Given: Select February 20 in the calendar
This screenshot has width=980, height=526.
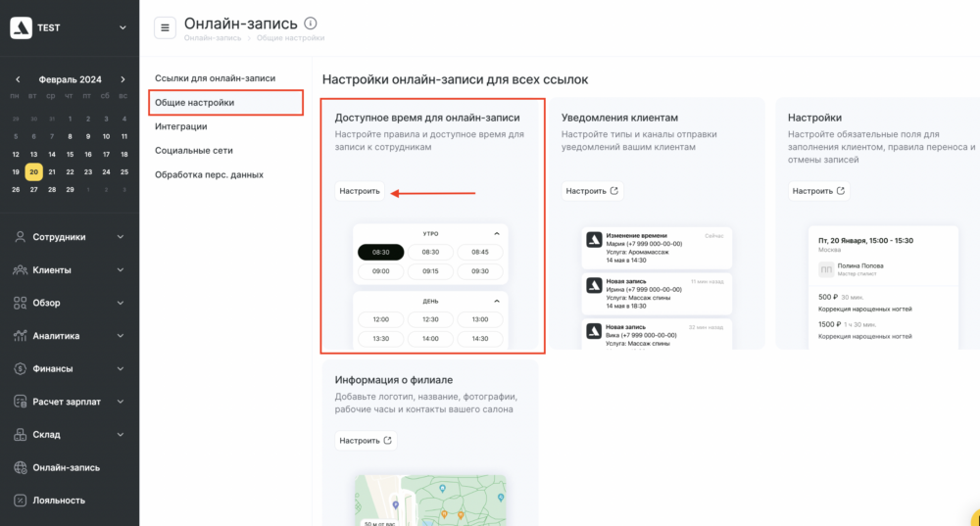Looking at the screenshot, I should 33,171.
